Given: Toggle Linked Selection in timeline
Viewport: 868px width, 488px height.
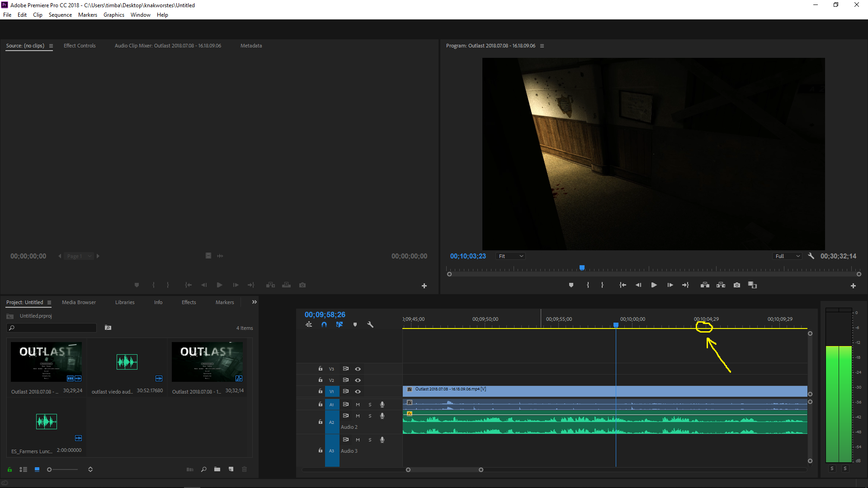Looking at the screenshot, I should pyautogui.click(x=340, y=324).
